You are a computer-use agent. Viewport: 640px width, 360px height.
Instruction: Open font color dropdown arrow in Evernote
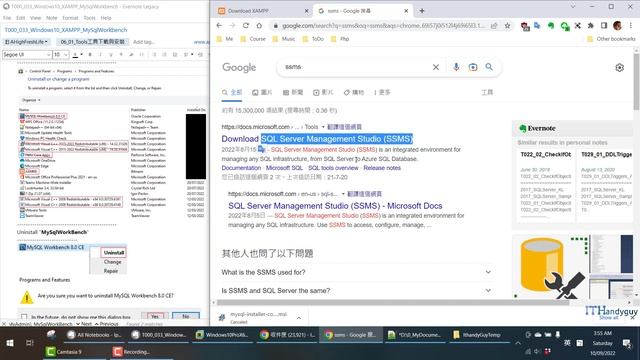click(81, 55)
